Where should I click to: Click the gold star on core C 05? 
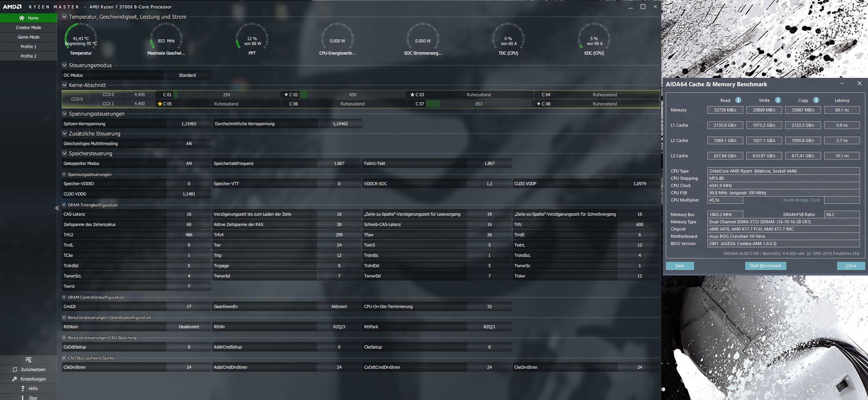pos(160,104)
